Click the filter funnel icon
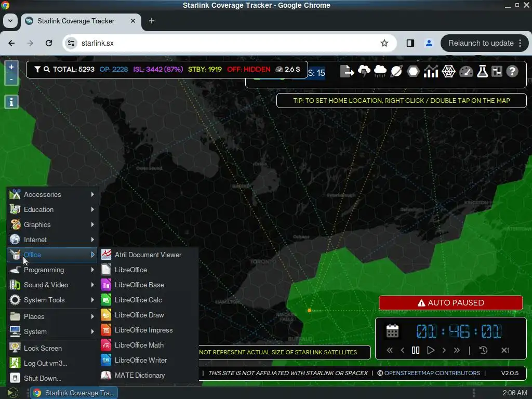Viewport: 532px width, 399px height. point(37,69)
